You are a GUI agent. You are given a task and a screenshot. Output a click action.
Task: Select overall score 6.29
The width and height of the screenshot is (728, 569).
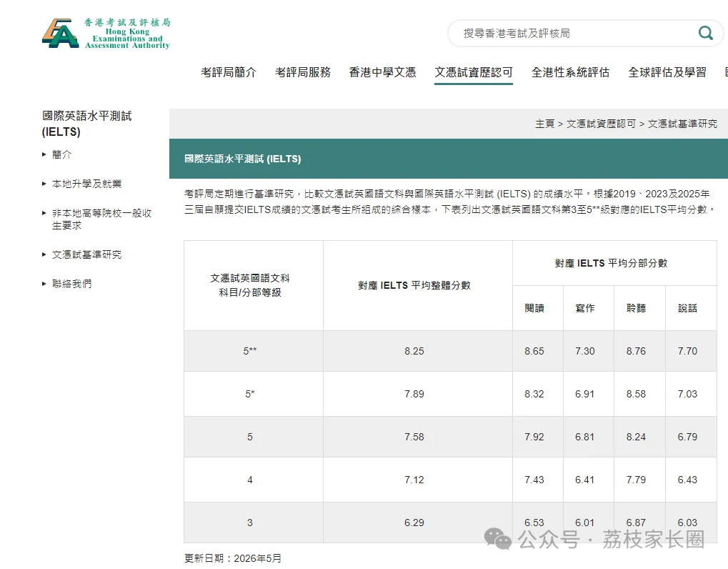[x=414, y=523]
